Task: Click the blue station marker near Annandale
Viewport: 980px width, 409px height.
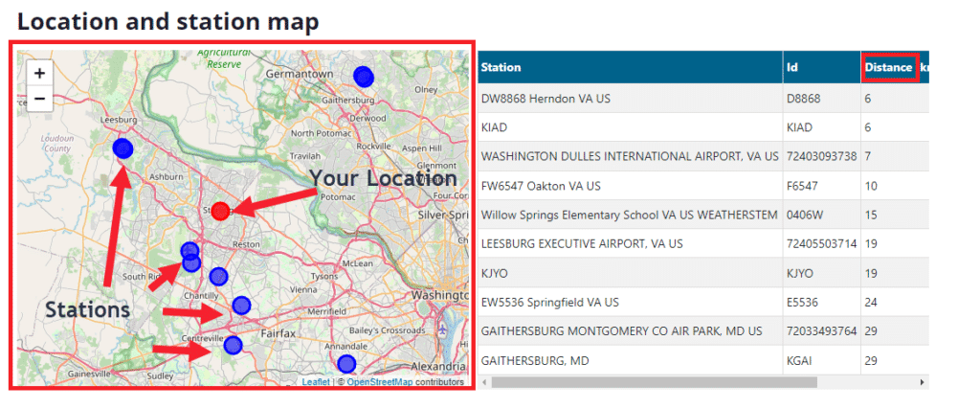Action: coord(346,363)
